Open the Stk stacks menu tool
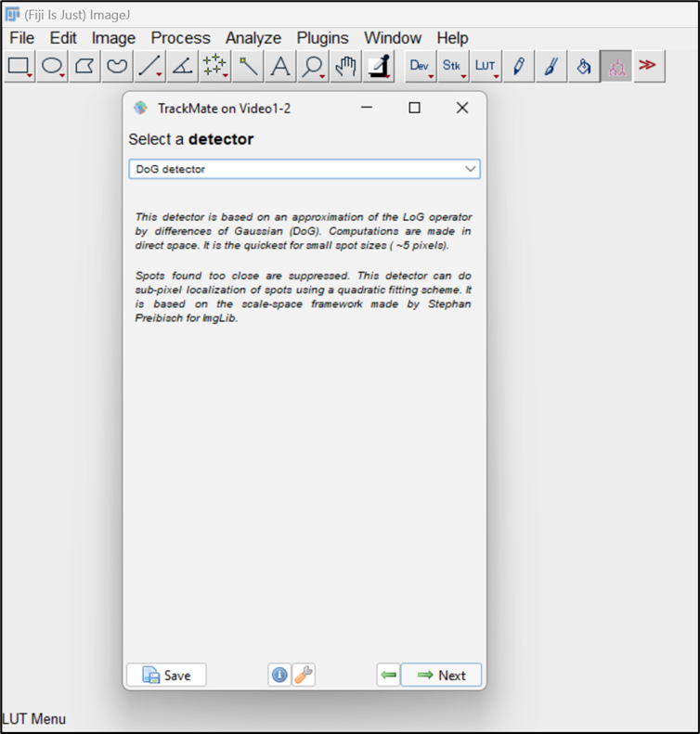The width and height of the screenshot is (700, 734). tap(453, 66)
